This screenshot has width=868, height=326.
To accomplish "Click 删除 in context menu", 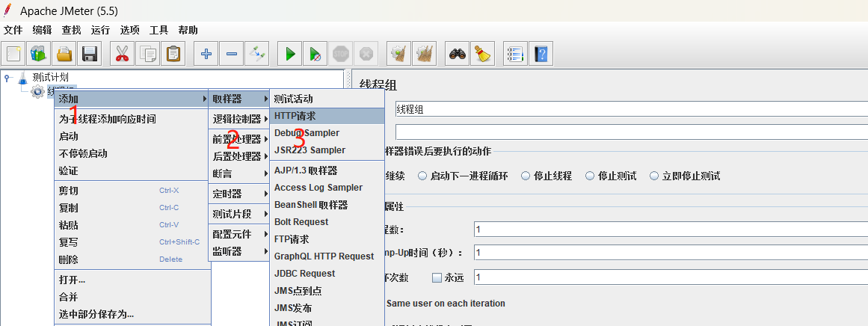I will tap(132, 259).
